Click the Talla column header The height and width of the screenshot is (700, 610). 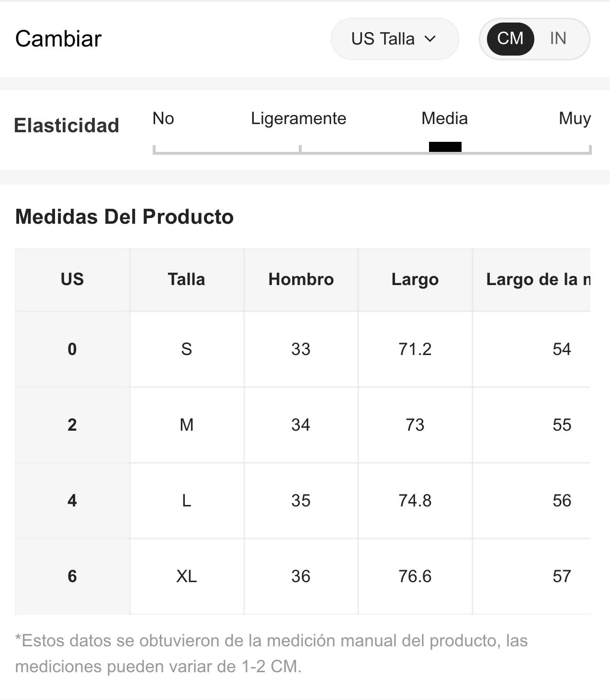(186, 279)
